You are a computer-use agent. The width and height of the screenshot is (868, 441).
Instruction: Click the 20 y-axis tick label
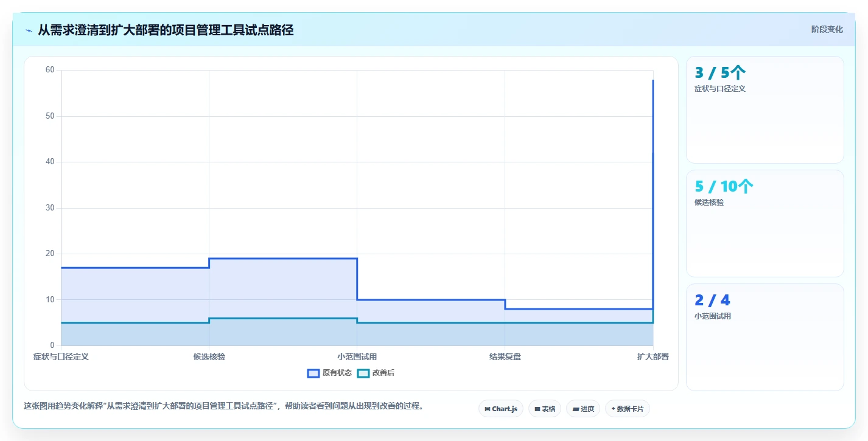coord(50,254)
